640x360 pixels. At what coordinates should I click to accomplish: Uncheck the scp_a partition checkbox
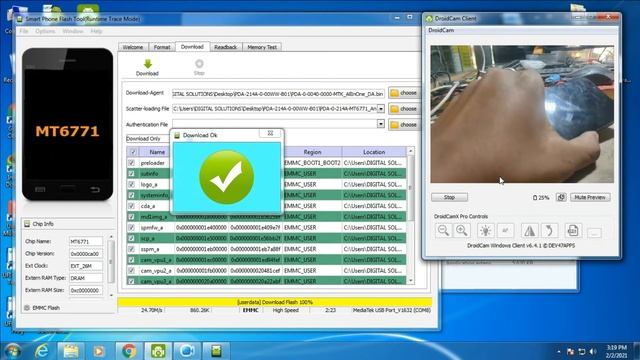131,238
